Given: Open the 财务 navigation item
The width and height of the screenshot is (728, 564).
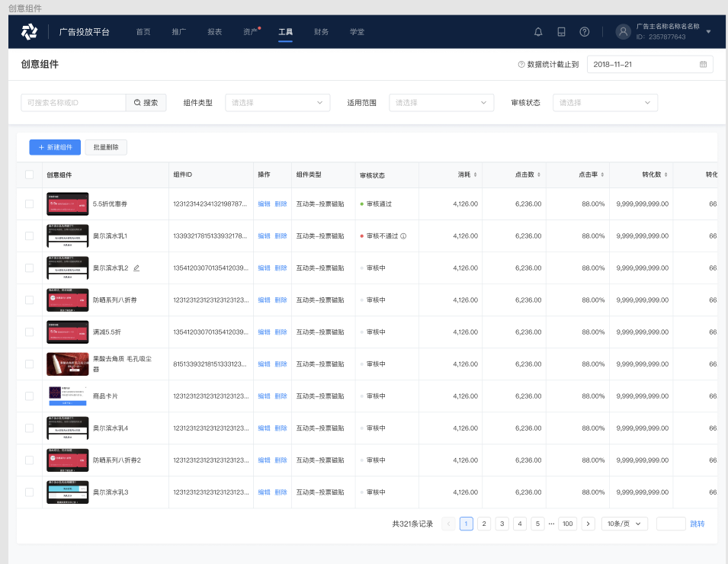Looking at the screenshot, I should tap(321, 31).
